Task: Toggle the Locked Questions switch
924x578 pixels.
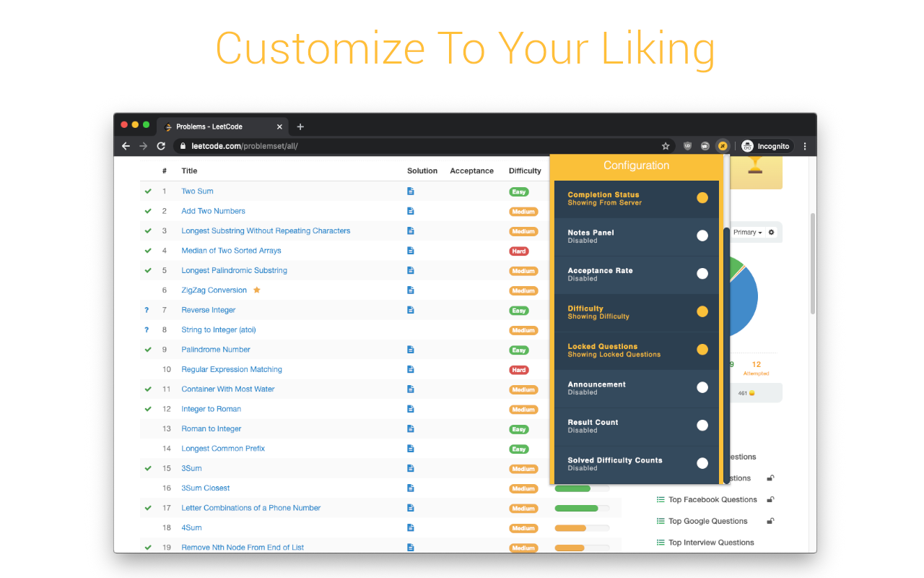Action: coord(702,350)
